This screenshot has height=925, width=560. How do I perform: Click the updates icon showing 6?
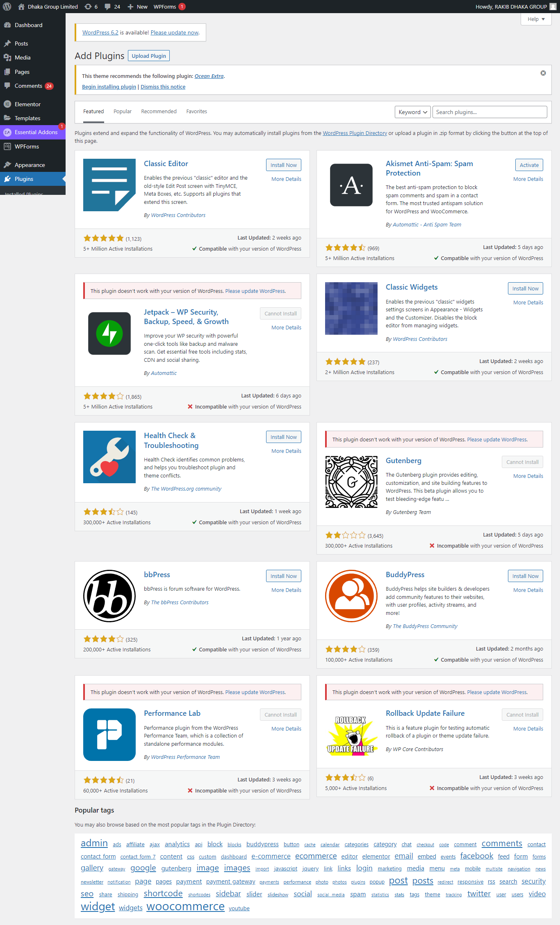coord(91,7)
